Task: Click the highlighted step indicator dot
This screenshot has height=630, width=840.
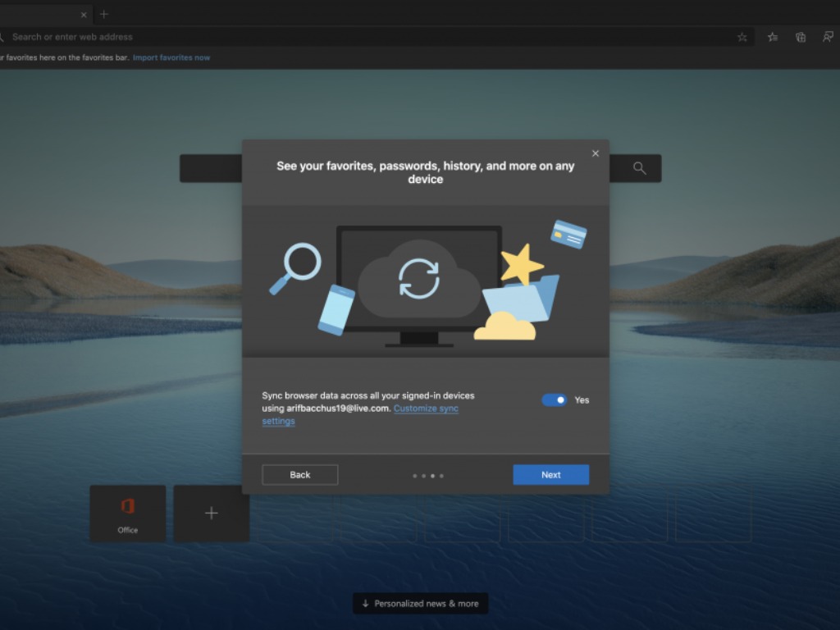Action: pyautogui.click(x=432, y=476)
